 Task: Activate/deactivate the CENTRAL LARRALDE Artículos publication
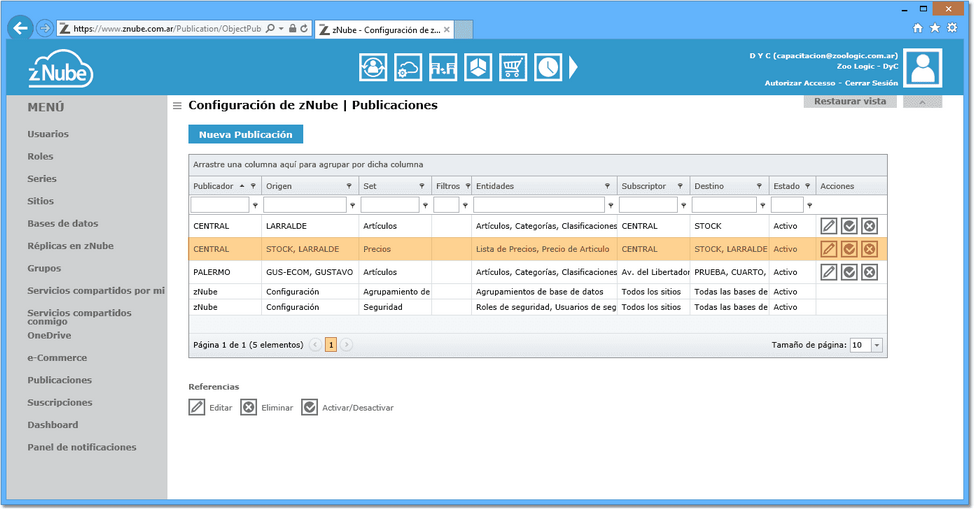849,226
